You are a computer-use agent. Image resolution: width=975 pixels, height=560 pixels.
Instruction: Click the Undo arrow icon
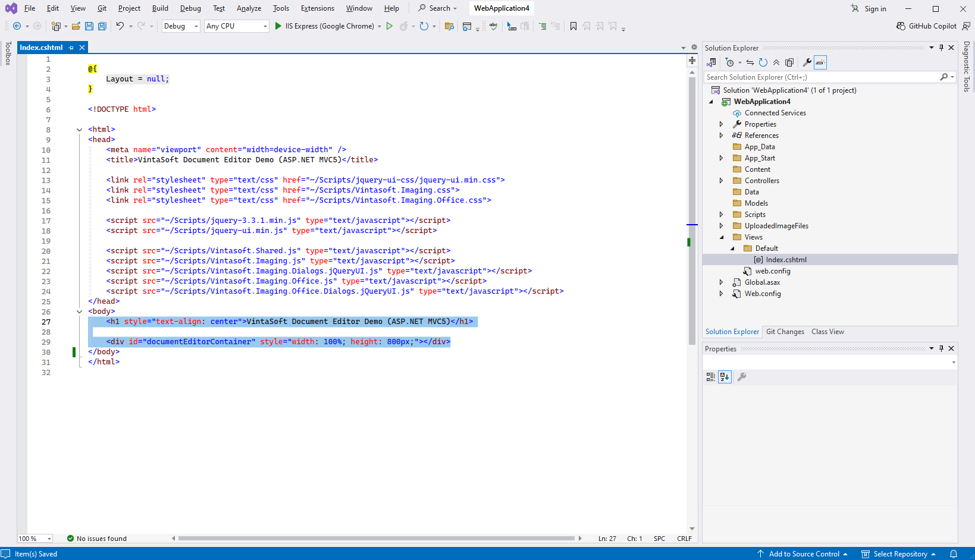coord(120,26)
